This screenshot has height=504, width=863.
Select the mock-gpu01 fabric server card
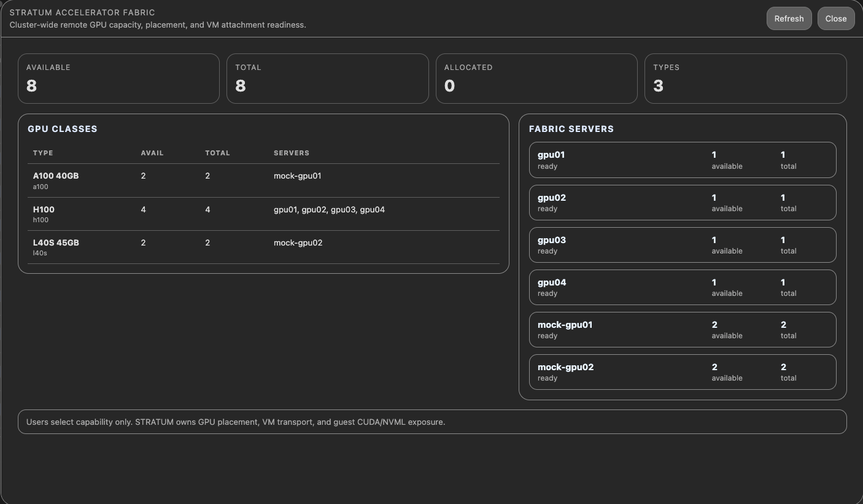[683, 330]
